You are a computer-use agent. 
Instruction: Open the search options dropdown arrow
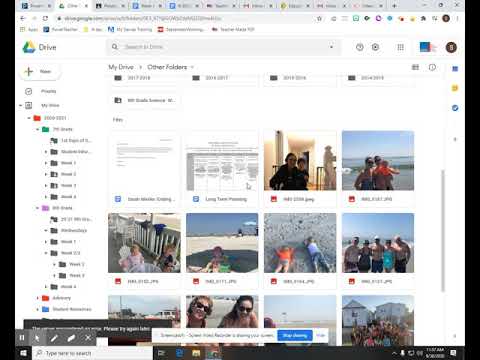331,47
